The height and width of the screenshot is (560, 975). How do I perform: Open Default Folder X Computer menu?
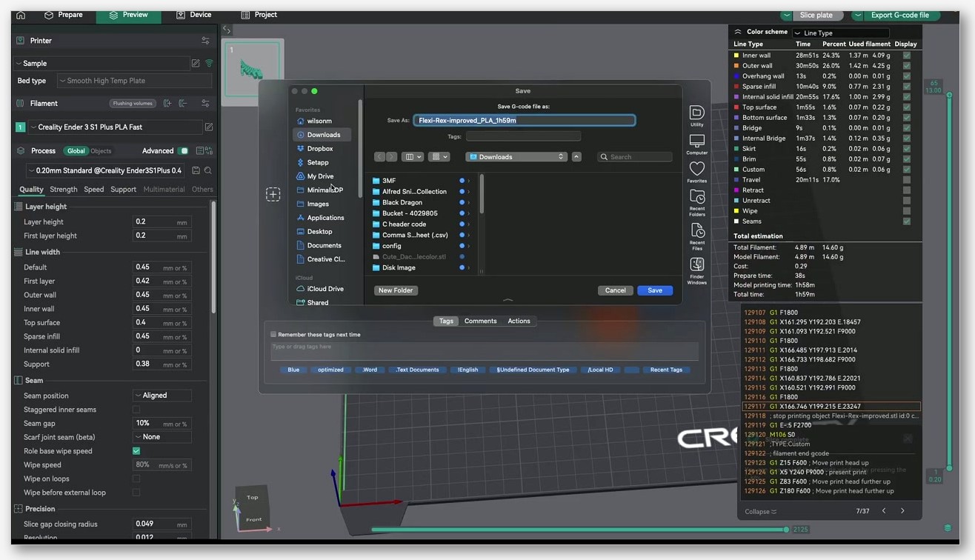tap(697, 144)
